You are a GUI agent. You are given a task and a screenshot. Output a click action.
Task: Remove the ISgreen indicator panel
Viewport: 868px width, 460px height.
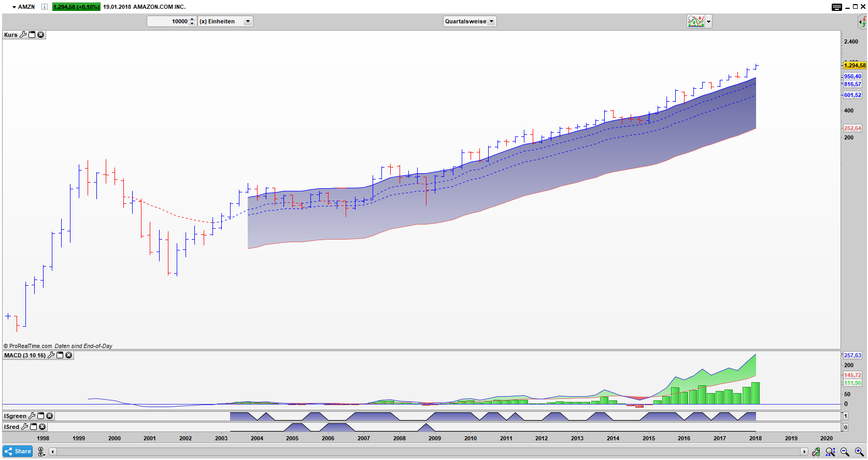(x=50, y=416)
